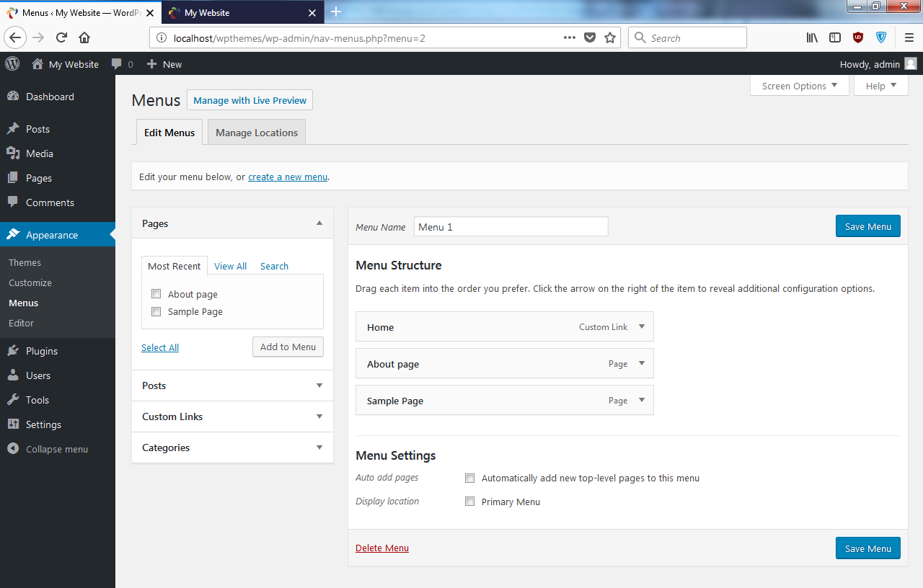Click the Menu Name input field
Screen dimensions: 923x588
[x=511, y=227]
